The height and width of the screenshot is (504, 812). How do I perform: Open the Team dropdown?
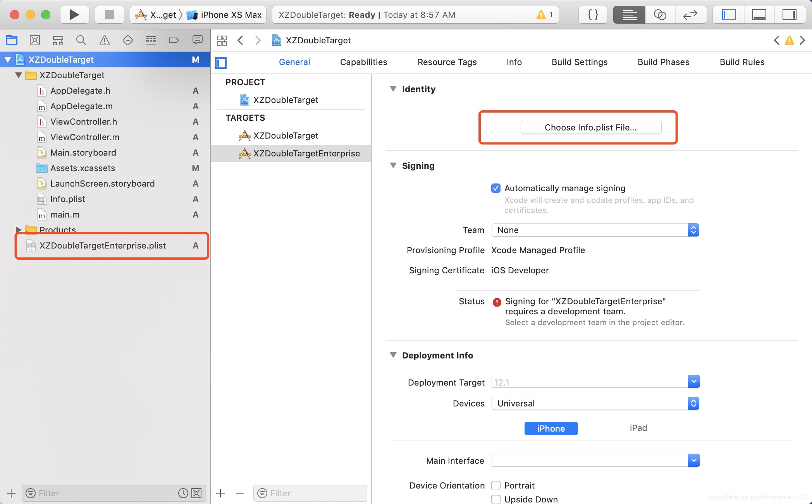pyautogui.click(x=595, y=230)
